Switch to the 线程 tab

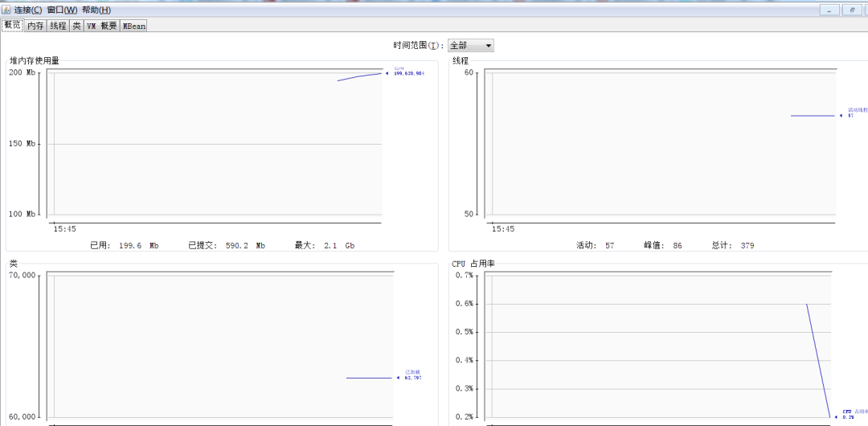click(x=58, y=26)
